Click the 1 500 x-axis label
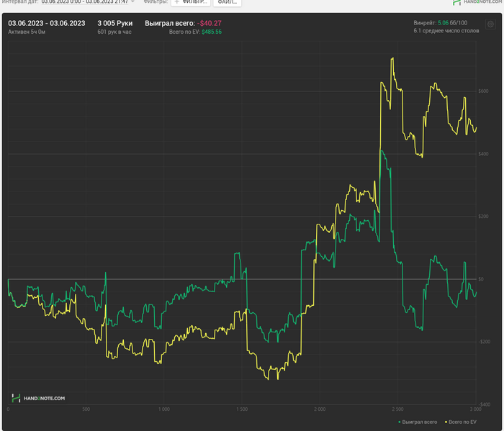Image resolution: width=504 pixels, height=431 pixels. pos(242,409)
